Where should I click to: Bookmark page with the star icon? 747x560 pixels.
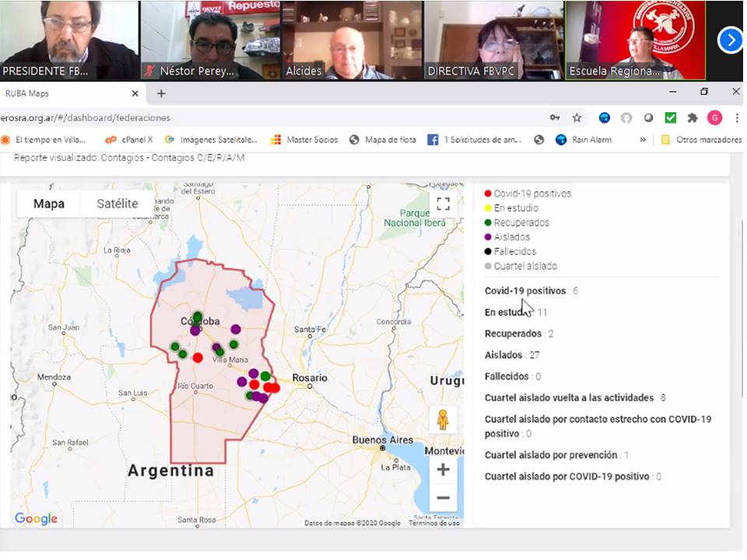pyautogui.click(x=577, y=118)
